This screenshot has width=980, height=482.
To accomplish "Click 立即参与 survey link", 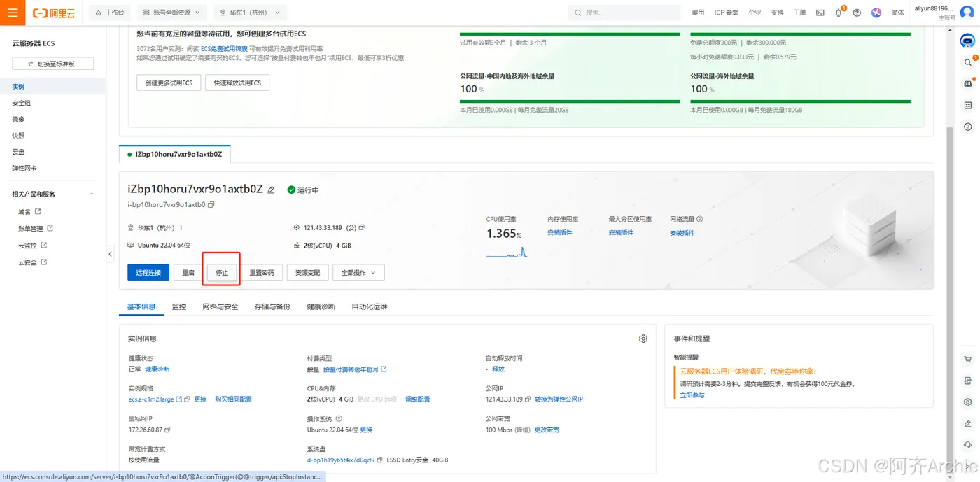I will 692,395.
